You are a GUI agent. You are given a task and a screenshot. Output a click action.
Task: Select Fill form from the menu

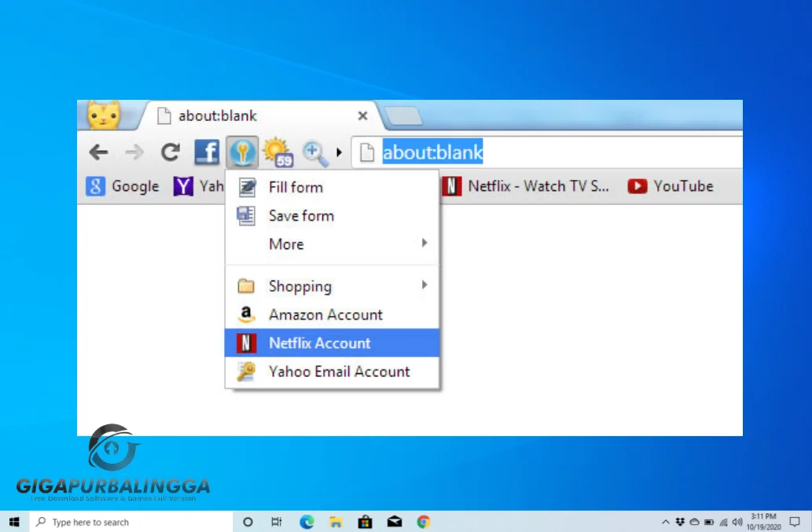click(x=296, y=187)
